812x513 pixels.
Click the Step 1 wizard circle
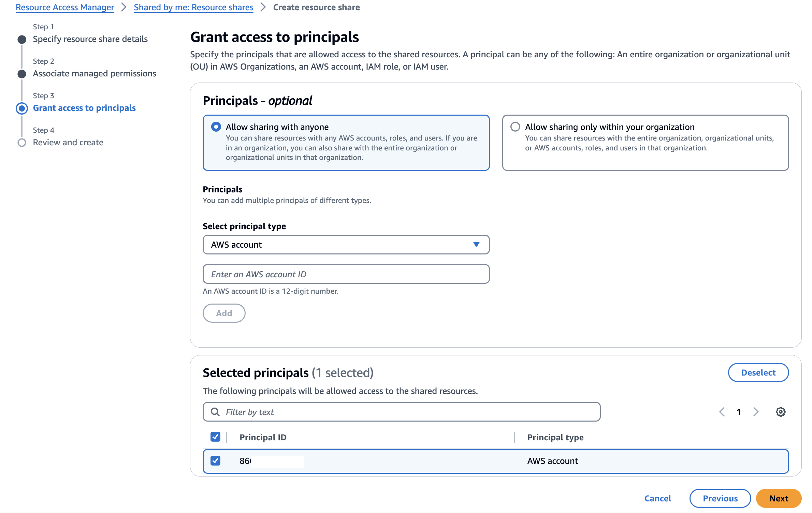tap(22, 40)
